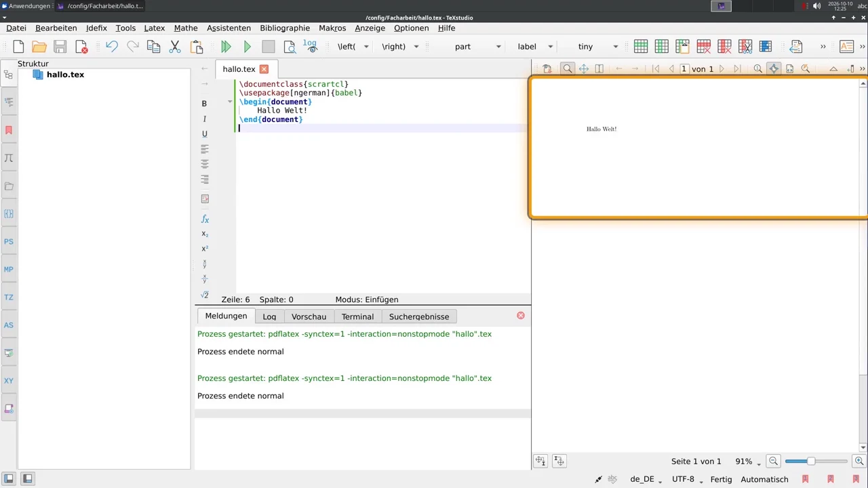The width and height of the screenshot is (868, 488).
Task: Insert a table row via green grid icon
Action: click(641, 47)
